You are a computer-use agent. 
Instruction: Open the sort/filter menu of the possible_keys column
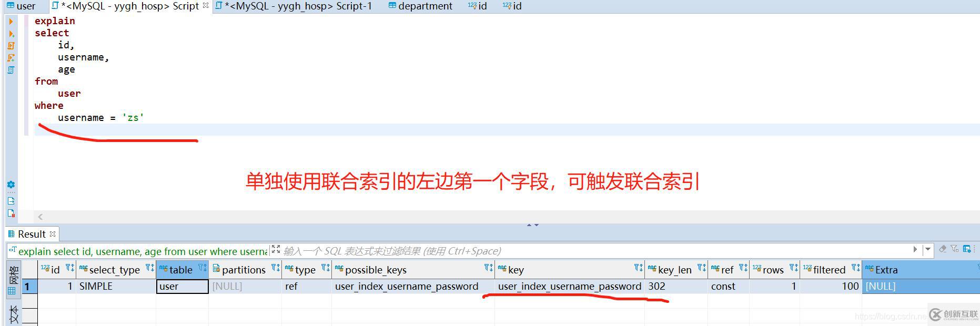pos(489,268)
